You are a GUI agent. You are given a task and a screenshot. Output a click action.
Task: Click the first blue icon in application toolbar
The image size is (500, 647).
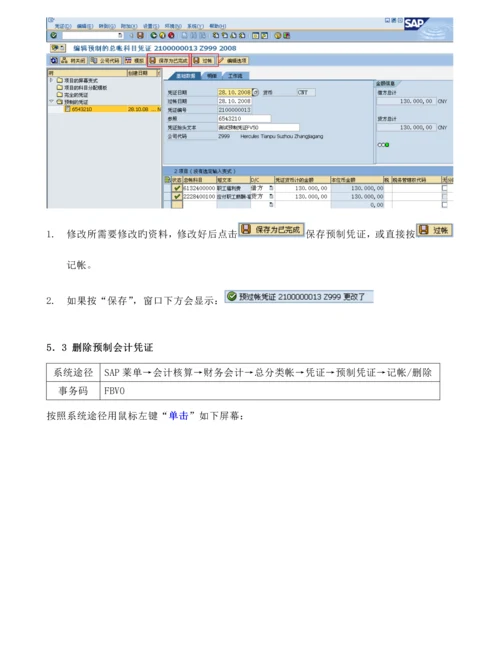pos(54,60)
